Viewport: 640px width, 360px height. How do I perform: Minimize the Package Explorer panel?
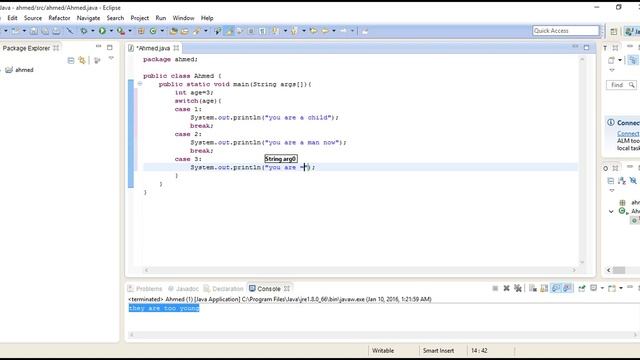pyautogui.click(x=98, y=47)
